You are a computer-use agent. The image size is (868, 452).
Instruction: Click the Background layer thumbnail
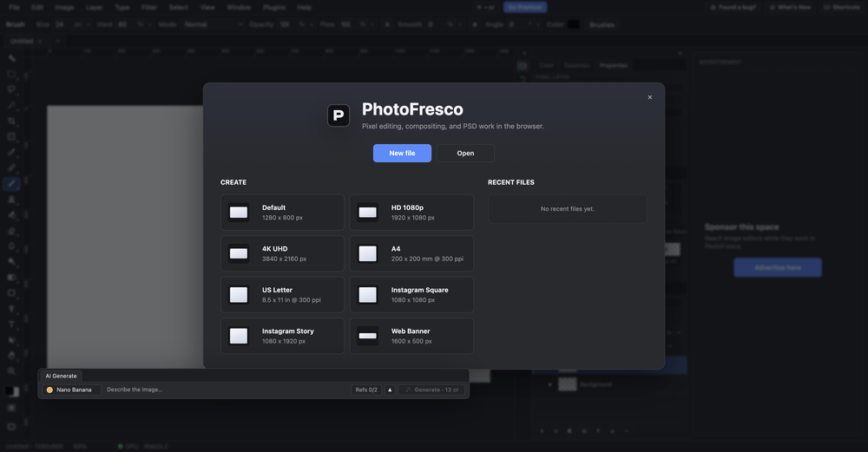click(x=568, y=384)
